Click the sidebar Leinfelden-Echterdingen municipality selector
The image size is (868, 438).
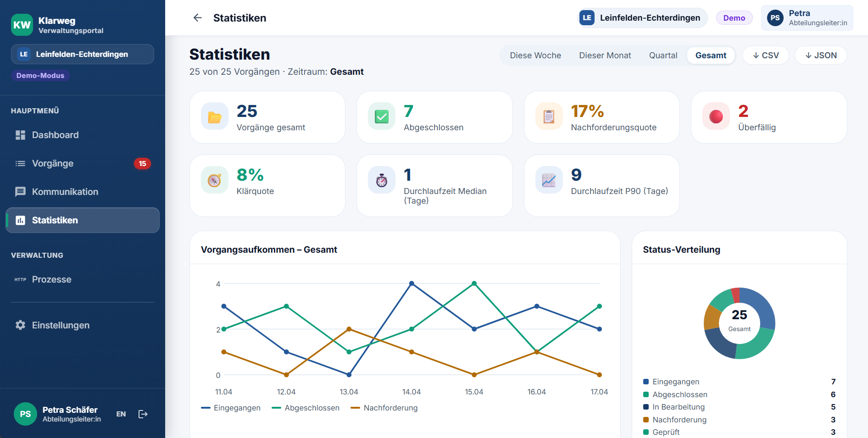[83, 54]
